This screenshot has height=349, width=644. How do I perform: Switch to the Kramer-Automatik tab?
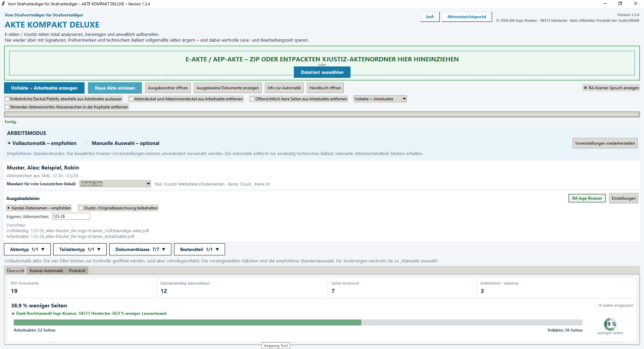pos(46,271)
